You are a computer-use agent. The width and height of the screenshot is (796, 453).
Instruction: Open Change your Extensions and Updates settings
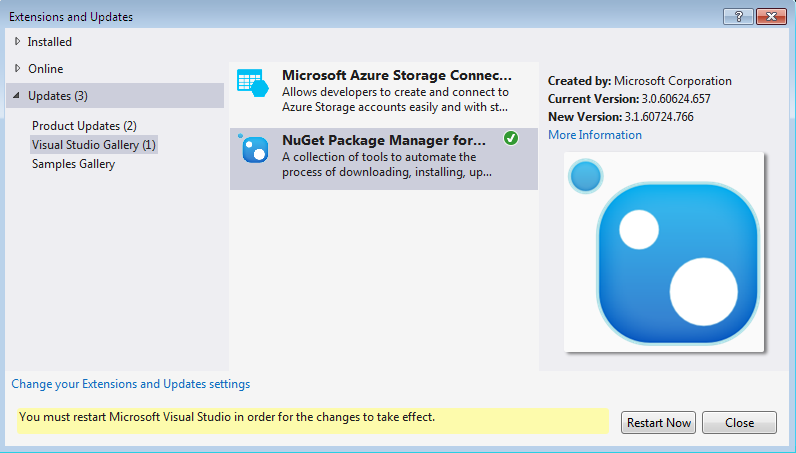pyautogui.click(x=131, y=384)
